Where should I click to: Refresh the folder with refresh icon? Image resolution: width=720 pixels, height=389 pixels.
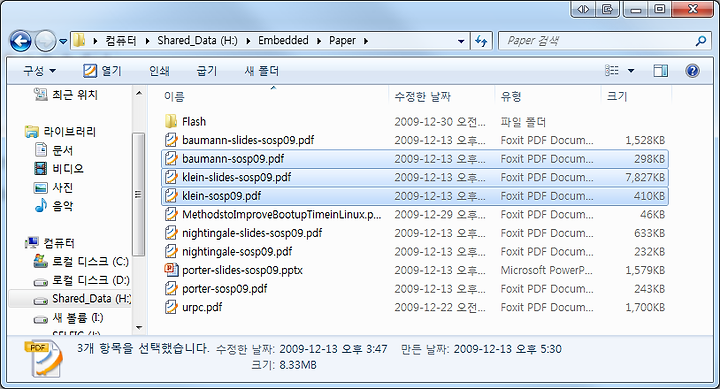(481, 41)
